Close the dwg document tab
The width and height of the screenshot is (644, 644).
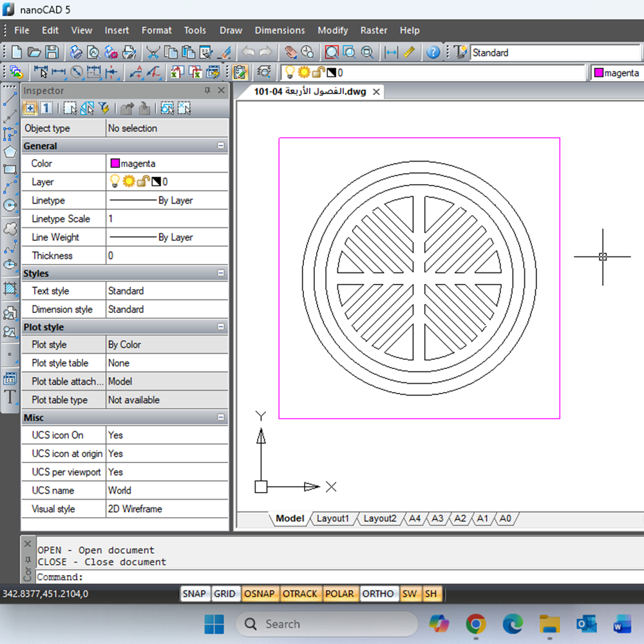coord(376,92)
